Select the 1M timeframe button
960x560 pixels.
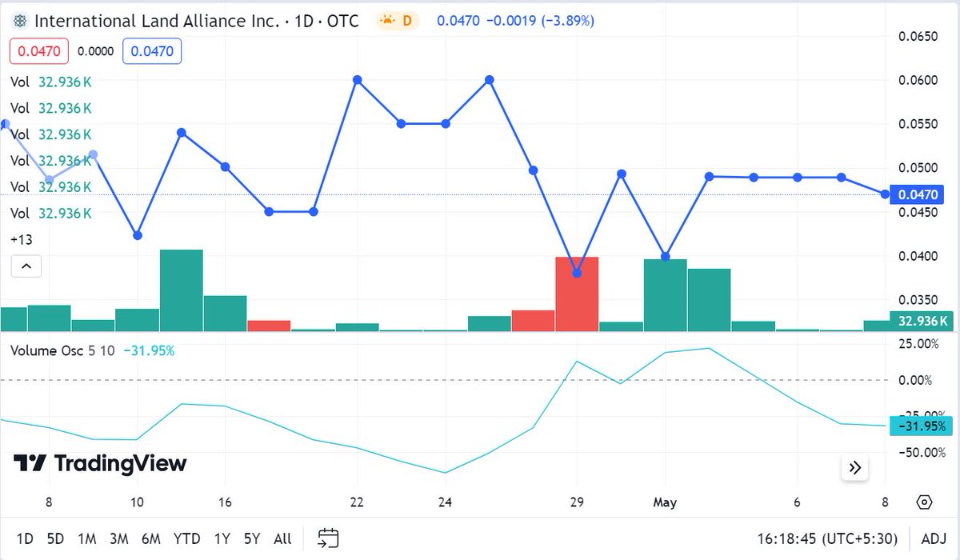[87, 538]
